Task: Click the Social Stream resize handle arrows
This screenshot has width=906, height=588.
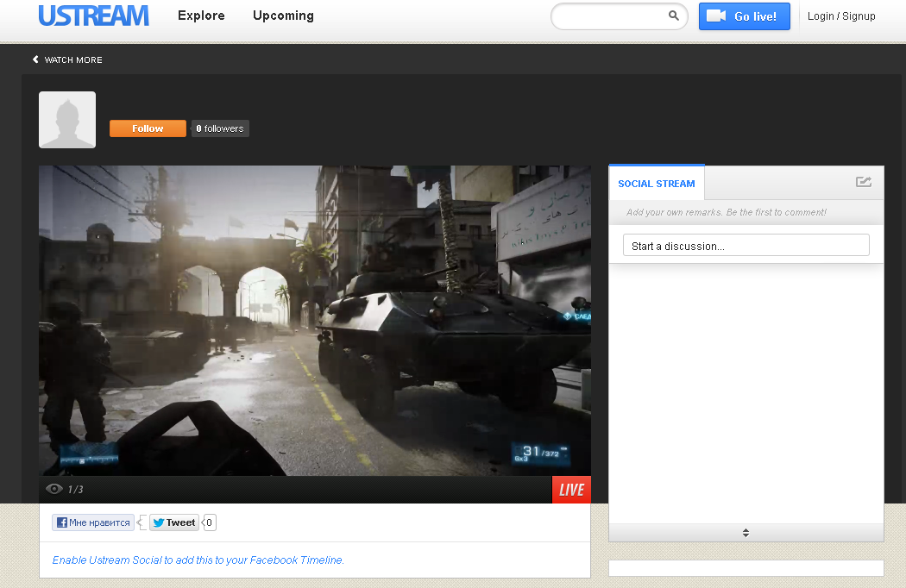Action: [x=746, y=533]
